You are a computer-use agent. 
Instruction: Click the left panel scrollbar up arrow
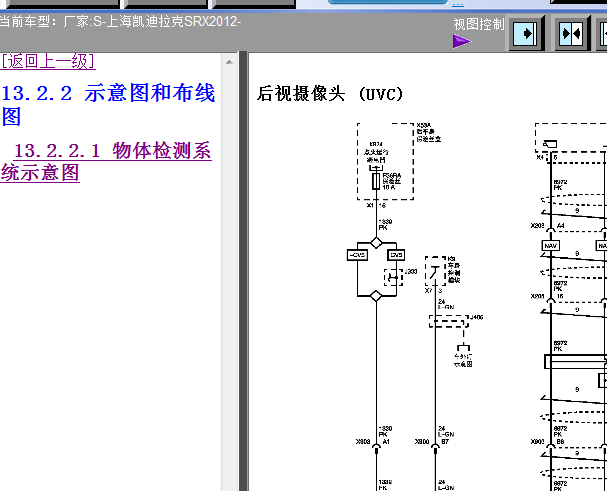pyautogui.click(x=229, y=62)
